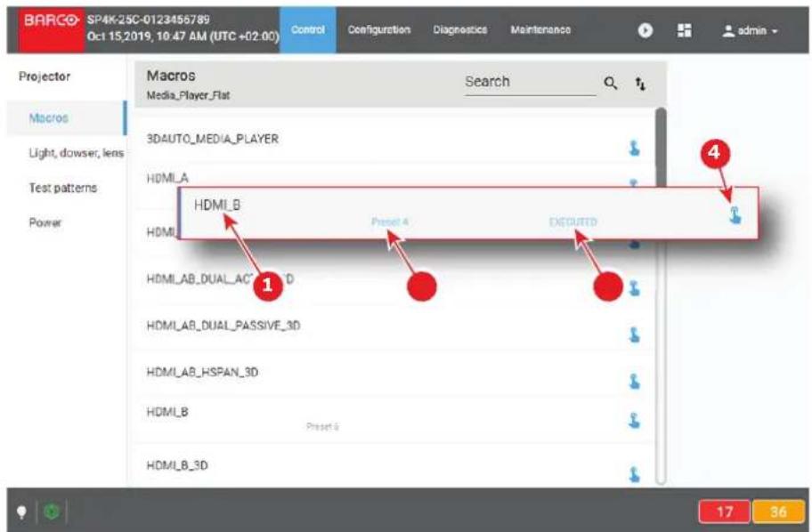The width and height of the screenshot is (812, 532).
Task: Select the HDMI_A macro row text
Action: (167, 178)
